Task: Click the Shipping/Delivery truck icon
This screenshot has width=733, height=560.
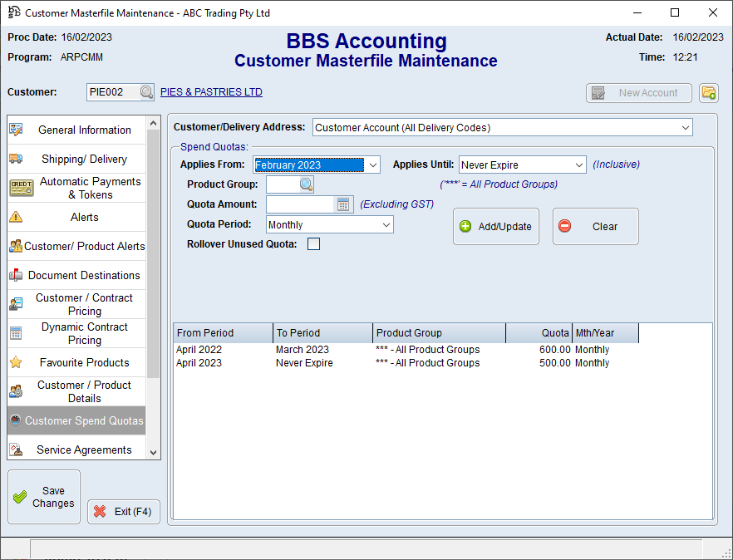Action: point(16,159)
